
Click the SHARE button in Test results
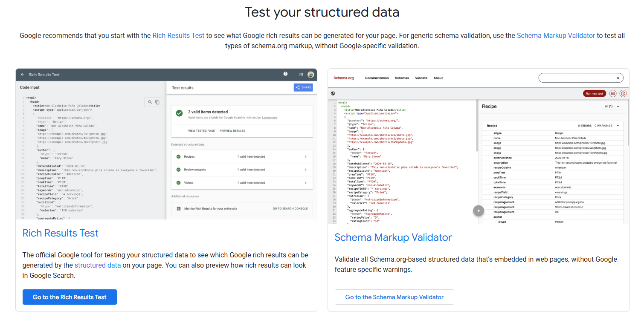click(x=303, y=87)
